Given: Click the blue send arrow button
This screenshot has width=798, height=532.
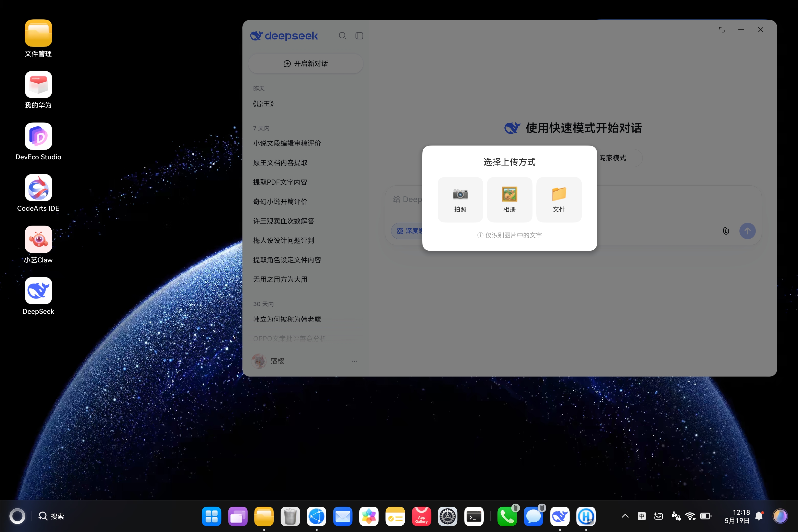Looking at the screenshot, I should point(747,231).
